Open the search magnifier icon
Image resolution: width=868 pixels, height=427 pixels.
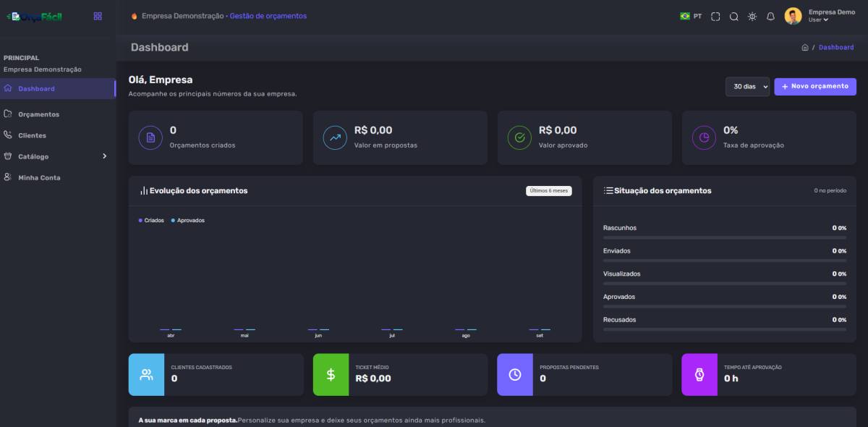733,16
